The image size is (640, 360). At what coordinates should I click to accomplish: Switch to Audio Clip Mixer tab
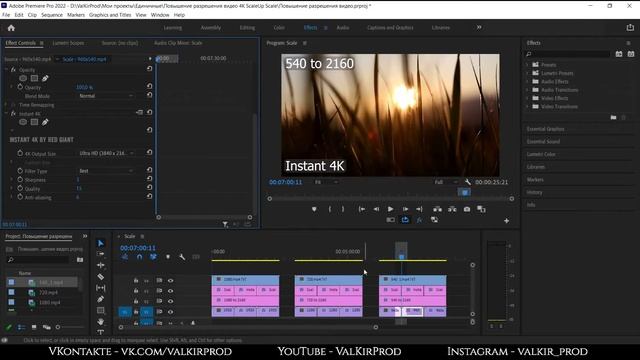tap(178, 43)
